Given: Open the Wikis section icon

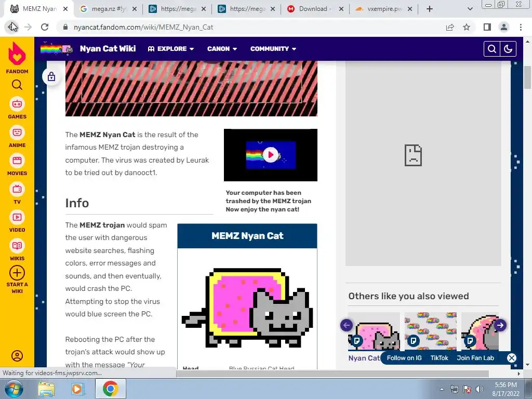Looking at the screenshot, I should point(17,246).
